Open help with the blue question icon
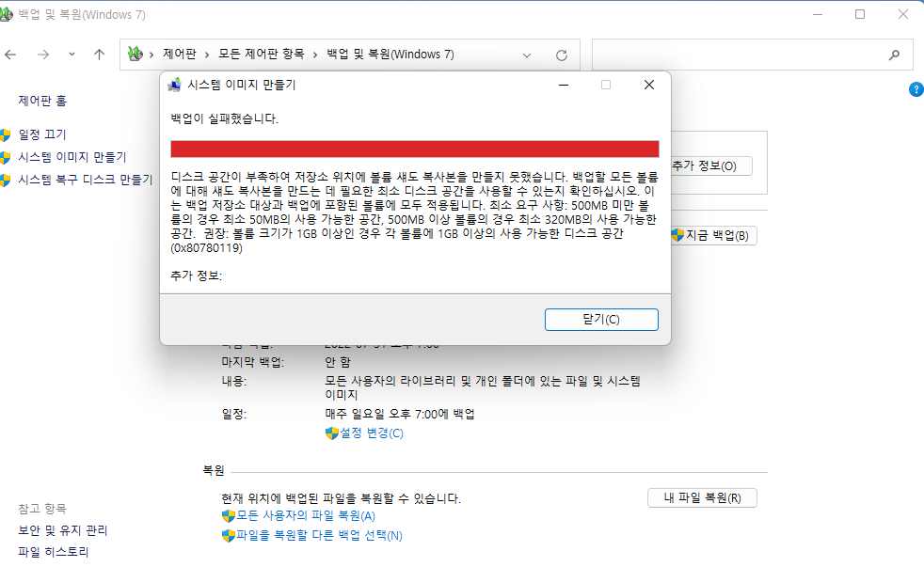This screenshot has width=924, height=567. tap(916, 89)
